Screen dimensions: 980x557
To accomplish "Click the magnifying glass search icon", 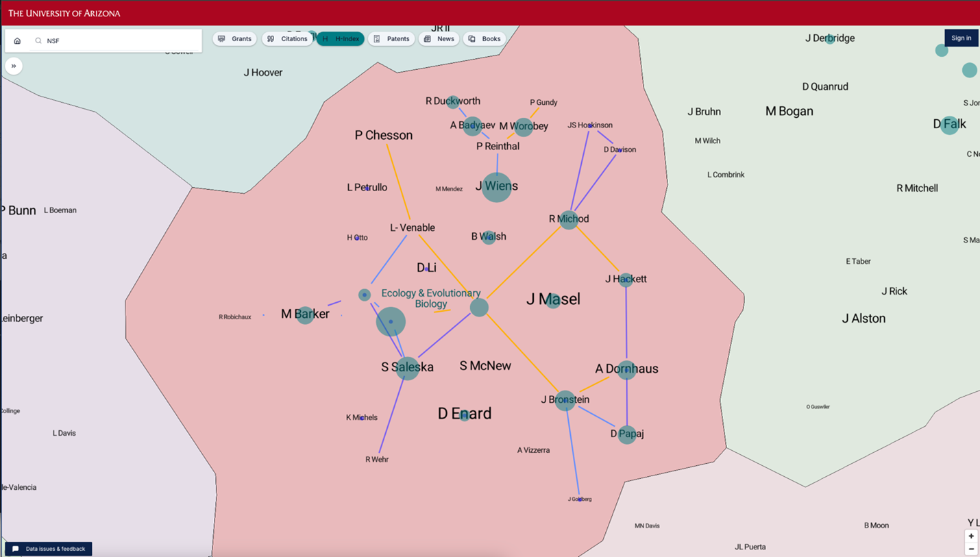I will tap(38, 41).
